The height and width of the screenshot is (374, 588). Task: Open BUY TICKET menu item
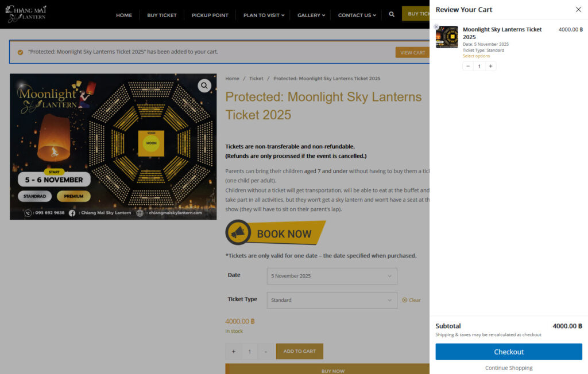click(161, 15)
